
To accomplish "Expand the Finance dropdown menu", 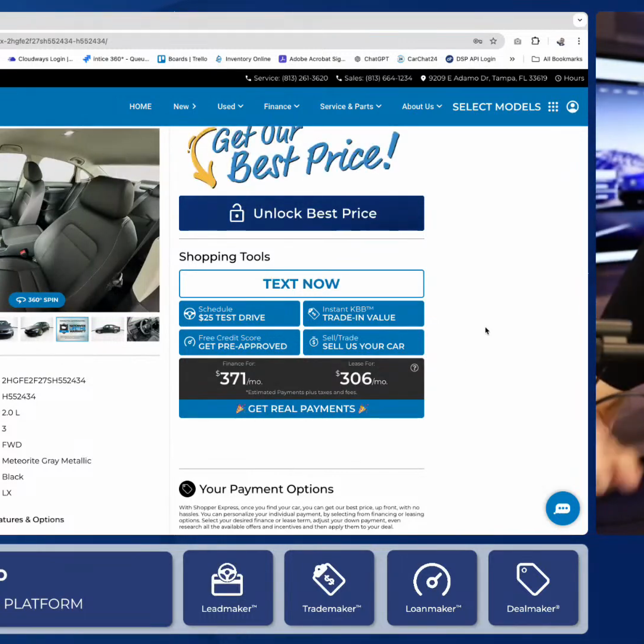I will click(x=282, y=106).
